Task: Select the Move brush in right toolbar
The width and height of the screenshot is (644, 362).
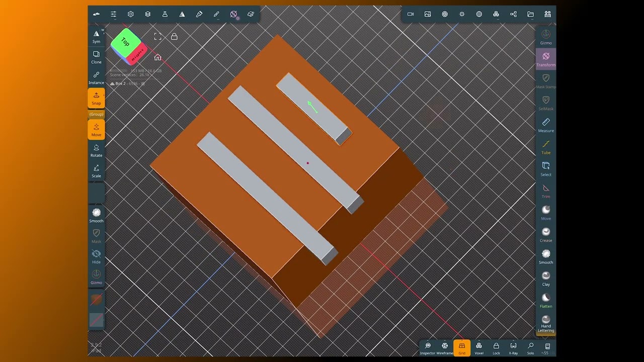Action: click(546, 213)
